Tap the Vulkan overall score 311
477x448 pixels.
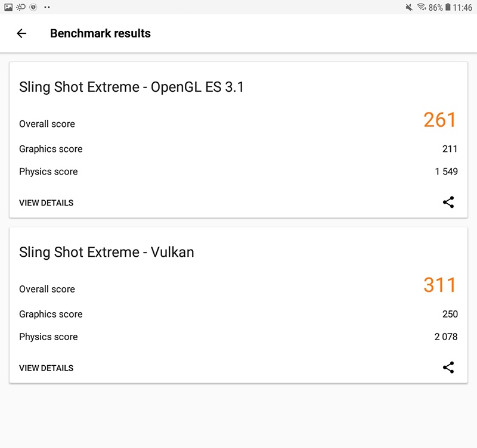440,285
